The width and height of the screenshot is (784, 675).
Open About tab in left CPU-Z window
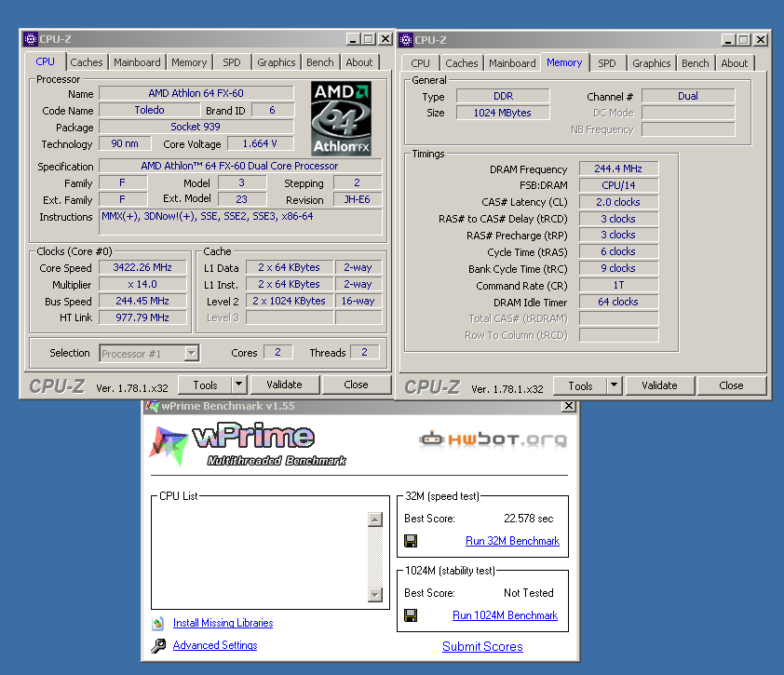pyautogui.click(x=359, y=62)
